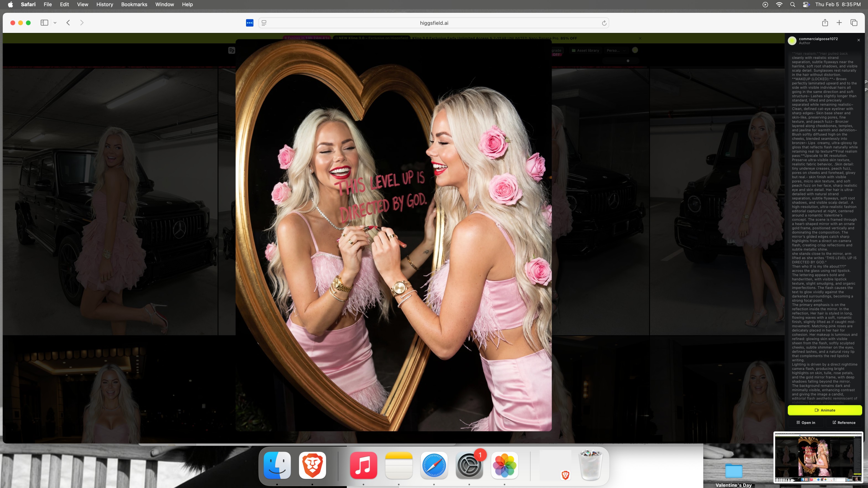Screen dimensions: 868x488
Task: Toggle the Safari sidebar
Action: pos(44,23)
